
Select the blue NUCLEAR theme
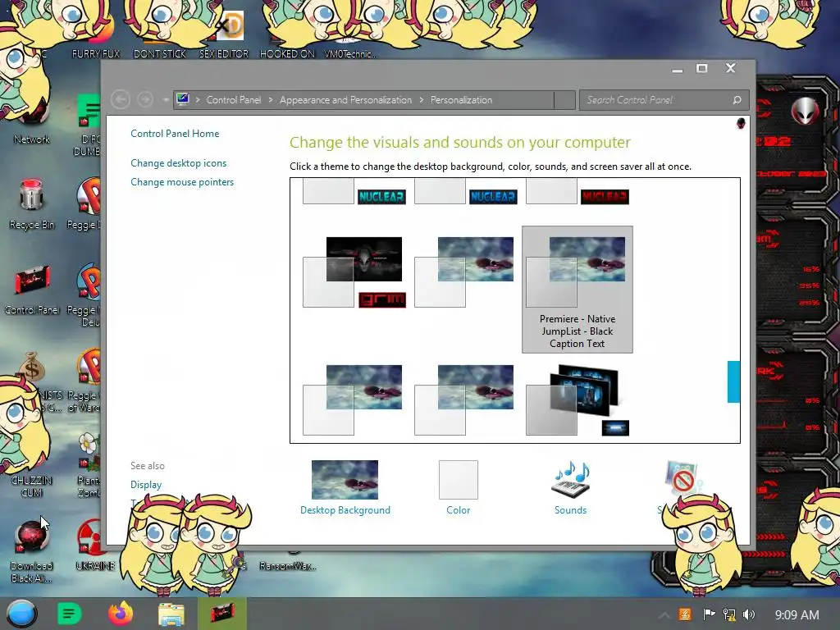pyautogui.click(x=466, y=192)
